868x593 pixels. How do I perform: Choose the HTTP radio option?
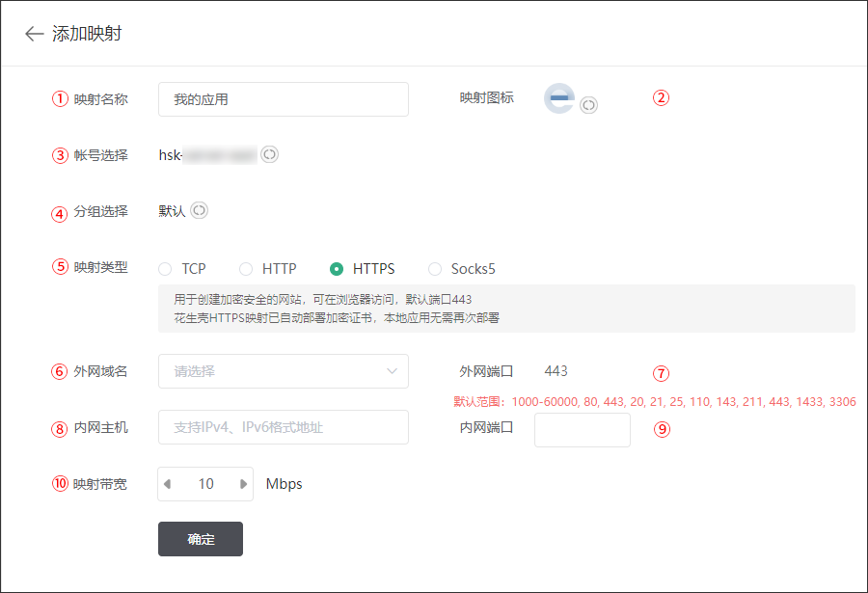pyautogui.click(x=246, y=269)
